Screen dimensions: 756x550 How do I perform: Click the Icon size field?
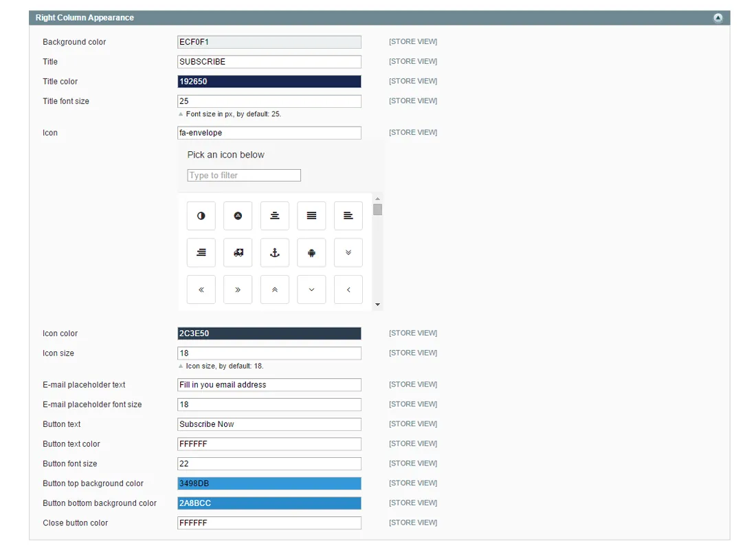(x=269, y=353)
